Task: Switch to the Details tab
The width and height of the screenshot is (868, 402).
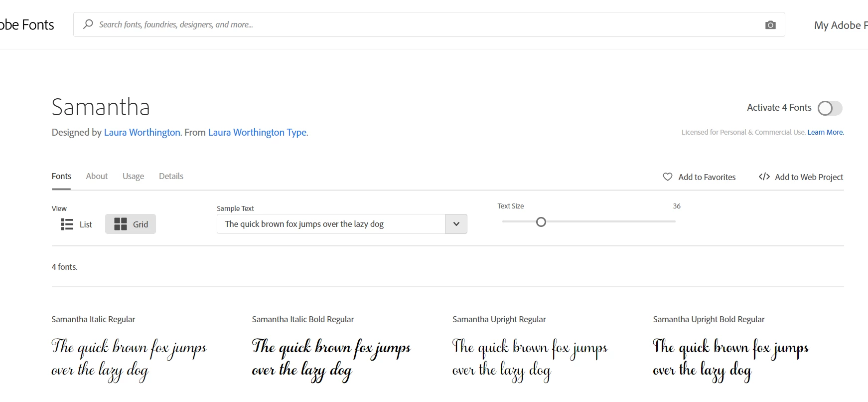Action: tap(171, 176)
